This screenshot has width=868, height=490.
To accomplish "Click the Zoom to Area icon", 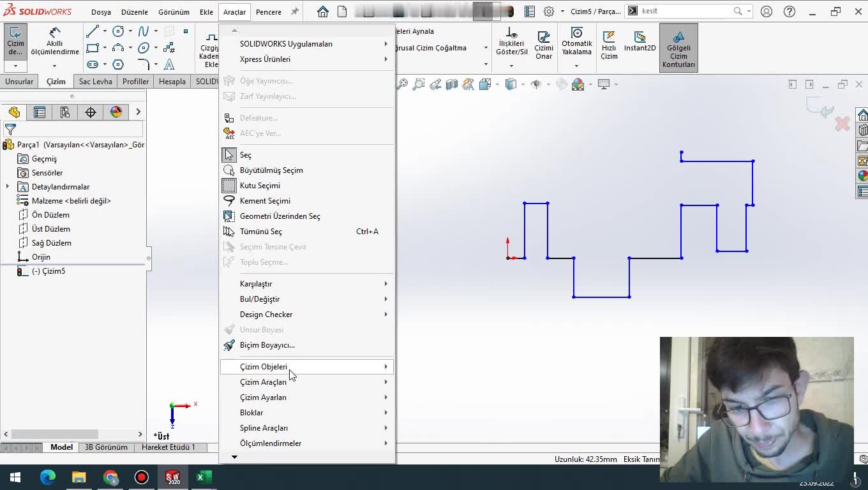I will pyautogui.click(x=419, y=84).
